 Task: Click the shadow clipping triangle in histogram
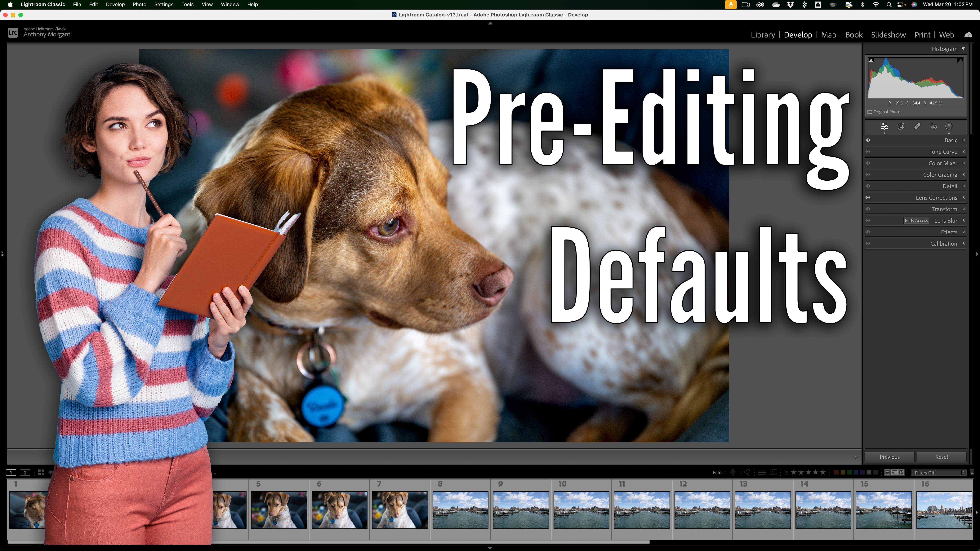[871, 60]
